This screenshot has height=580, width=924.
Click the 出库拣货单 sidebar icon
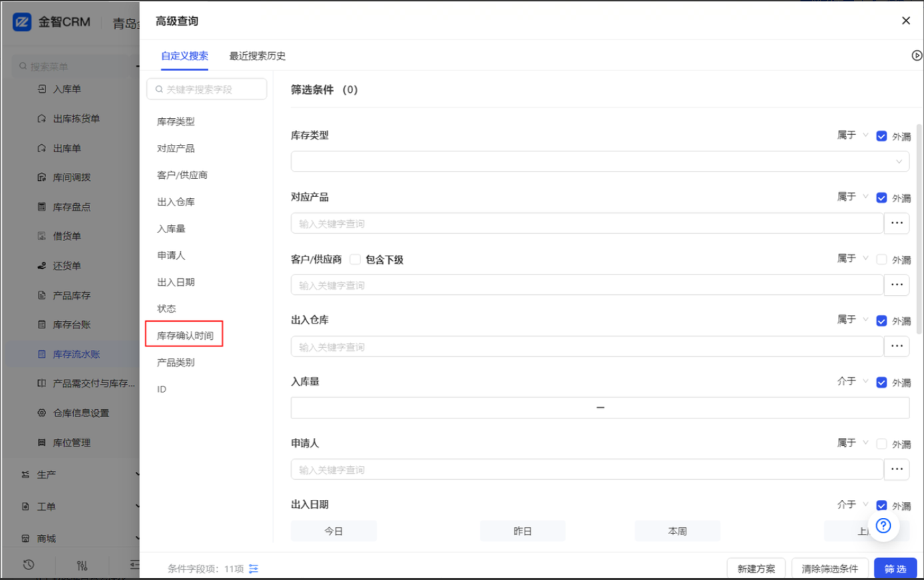42,118
